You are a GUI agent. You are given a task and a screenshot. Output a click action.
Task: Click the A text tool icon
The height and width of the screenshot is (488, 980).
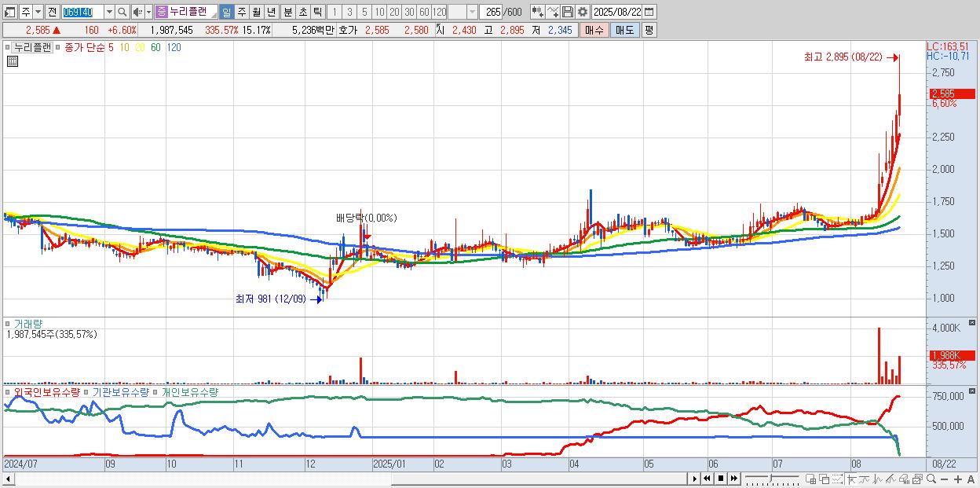(x=971, y=479)
